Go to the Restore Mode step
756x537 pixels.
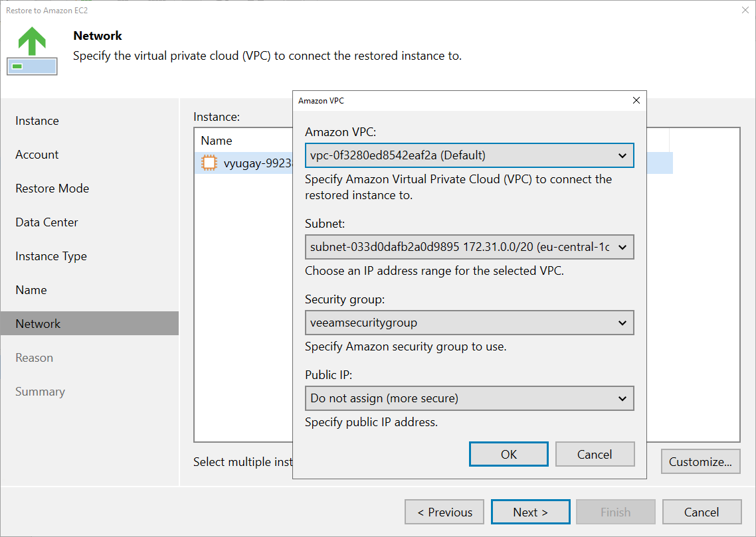tap(52, 189)
